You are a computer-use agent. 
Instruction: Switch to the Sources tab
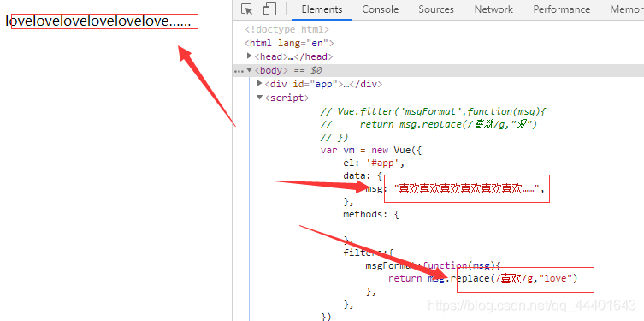pos(436,9)
